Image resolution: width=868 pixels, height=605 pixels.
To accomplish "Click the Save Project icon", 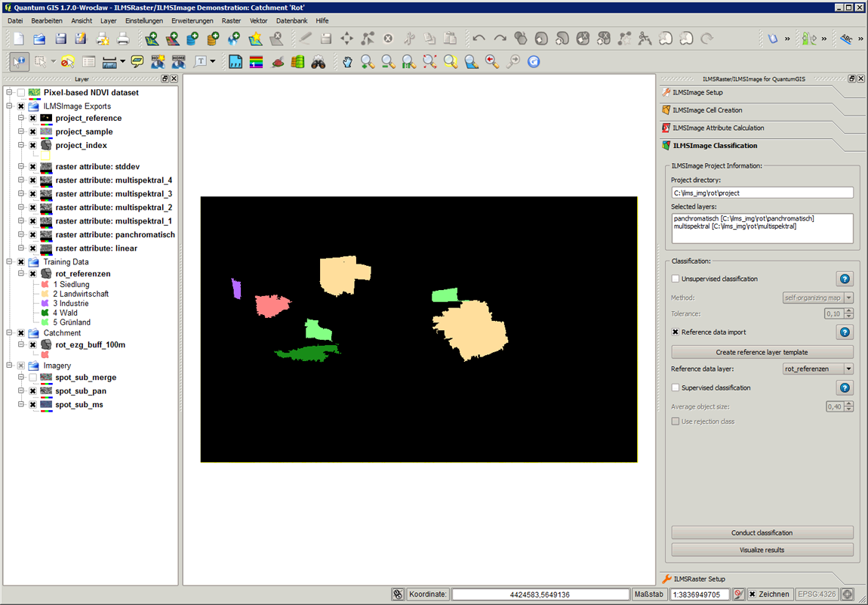I will point(60,39).
